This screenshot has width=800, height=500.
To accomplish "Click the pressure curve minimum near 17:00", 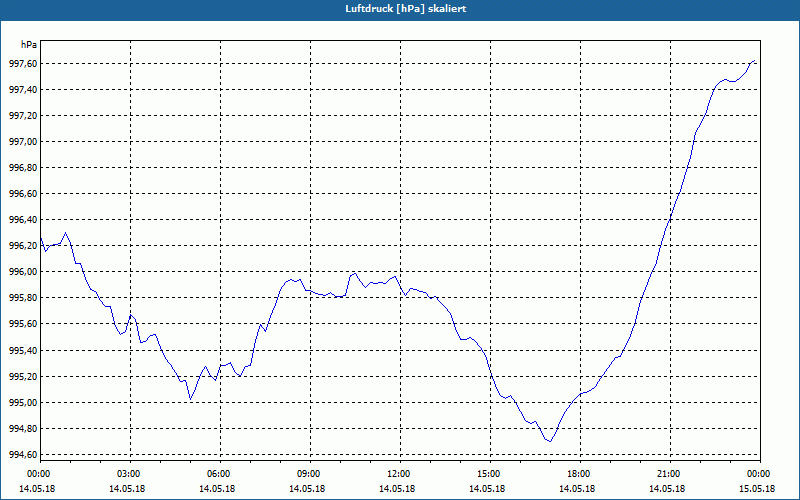I will [550, 441].
